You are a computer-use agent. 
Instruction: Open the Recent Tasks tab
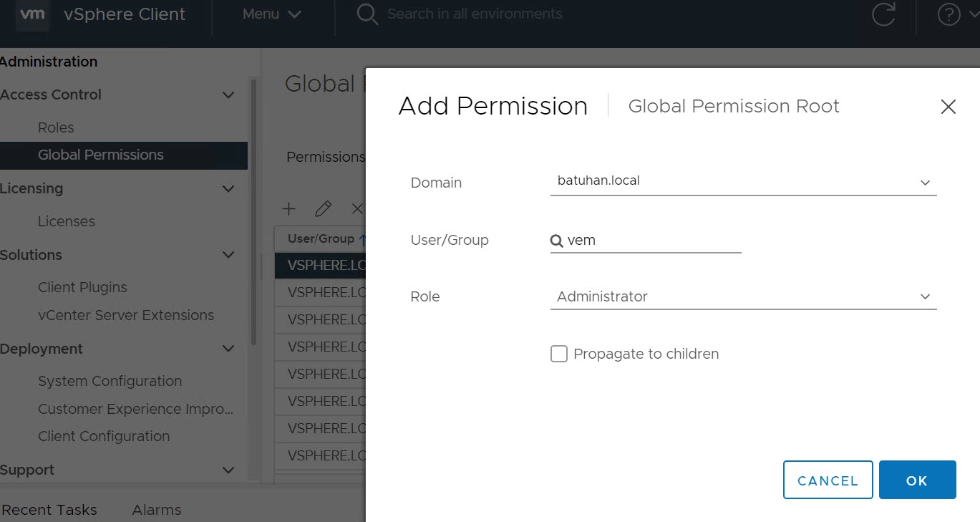[x=49, y=510]
